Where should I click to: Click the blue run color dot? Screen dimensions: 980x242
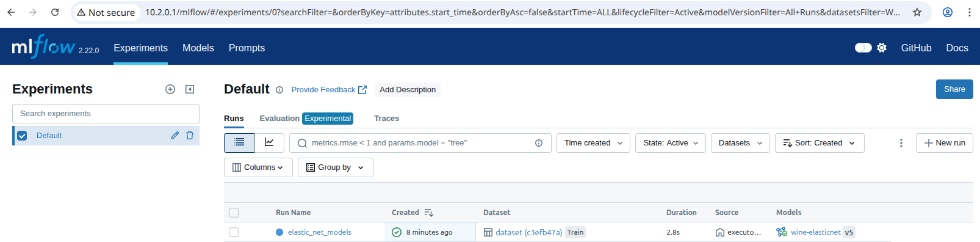(279, 232)
